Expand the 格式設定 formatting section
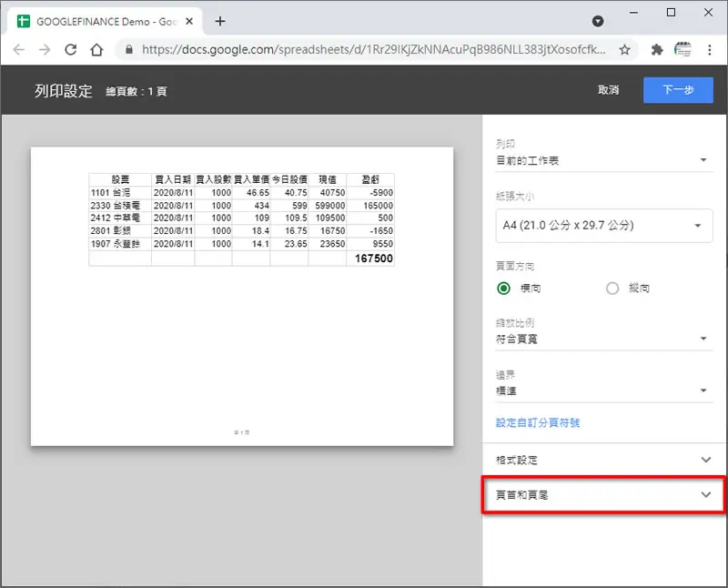The width and height of the screenshot is (728, 588). click(604, 461)
